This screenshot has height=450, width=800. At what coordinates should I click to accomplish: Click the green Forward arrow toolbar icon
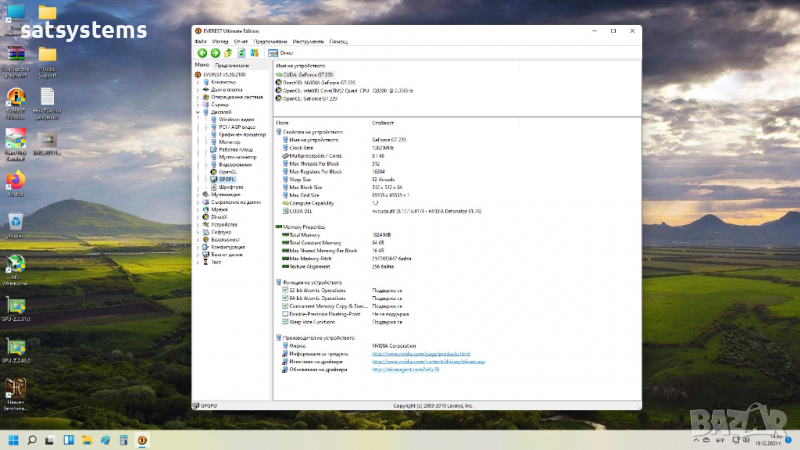pyautogui.click(x=215, y=52)
